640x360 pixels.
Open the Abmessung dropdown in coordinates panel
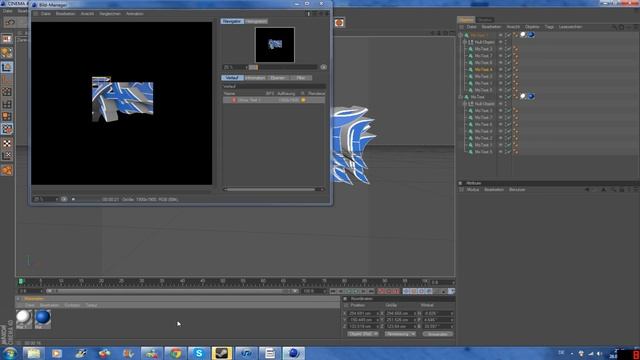click(400, 334)
